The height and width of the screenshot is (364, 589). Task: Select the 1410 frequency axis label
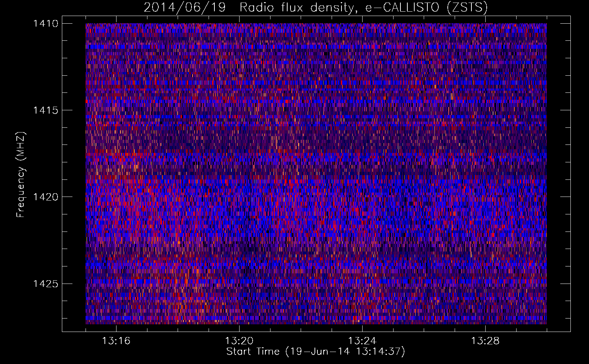pyautogui.click(x=46, y=24)
